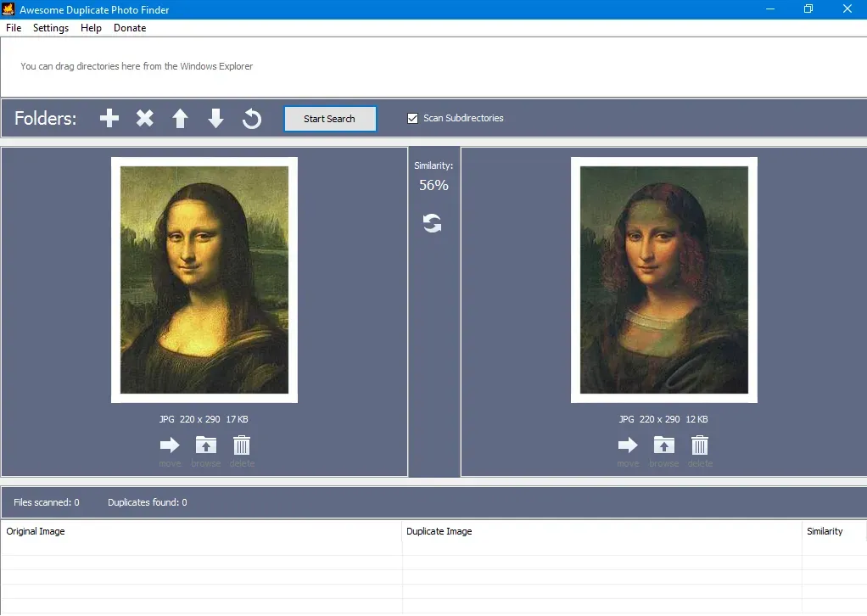This screenshot has height=616, width=867.
Task: Move the selected folder down
Action: 215,118
